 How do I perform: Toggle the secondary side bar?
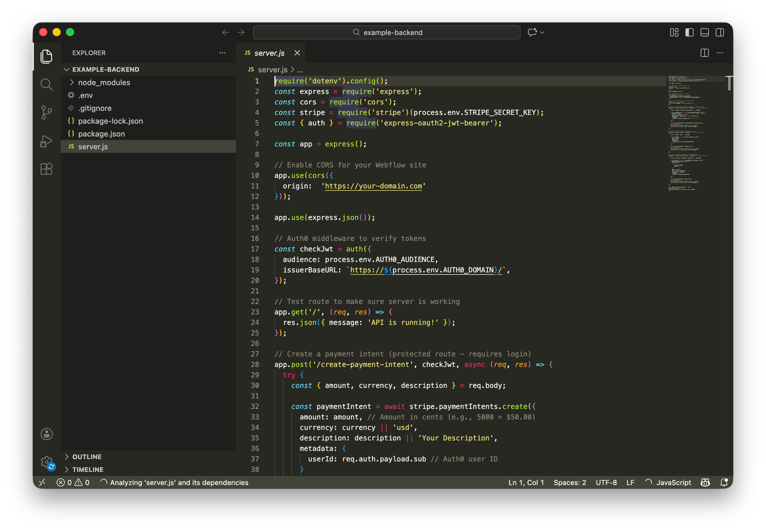[720, 32]
